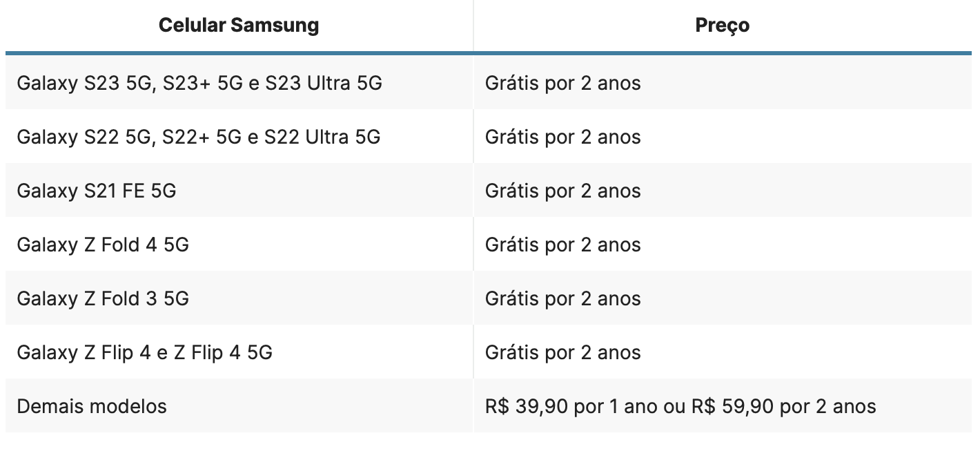Select the Galaxy Z Fold 4 5G cell
980x449 pixels.
pos(103,245)
